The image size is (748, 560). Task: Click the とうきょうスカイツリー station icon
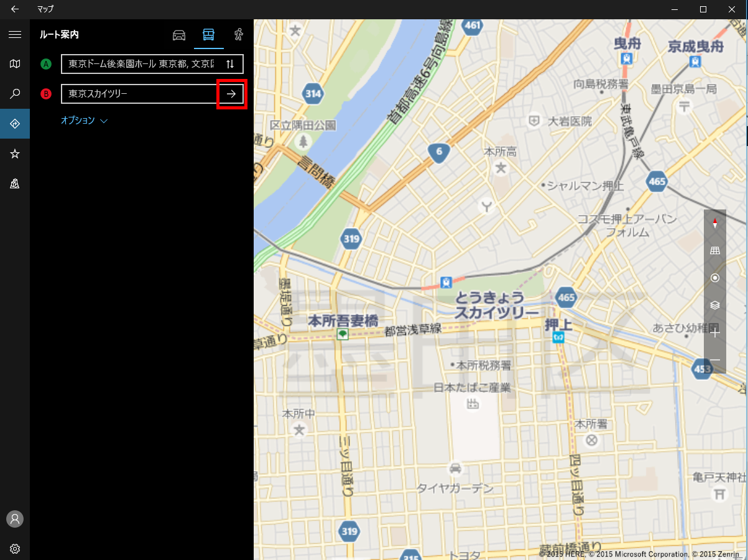(x=445, y=282)
